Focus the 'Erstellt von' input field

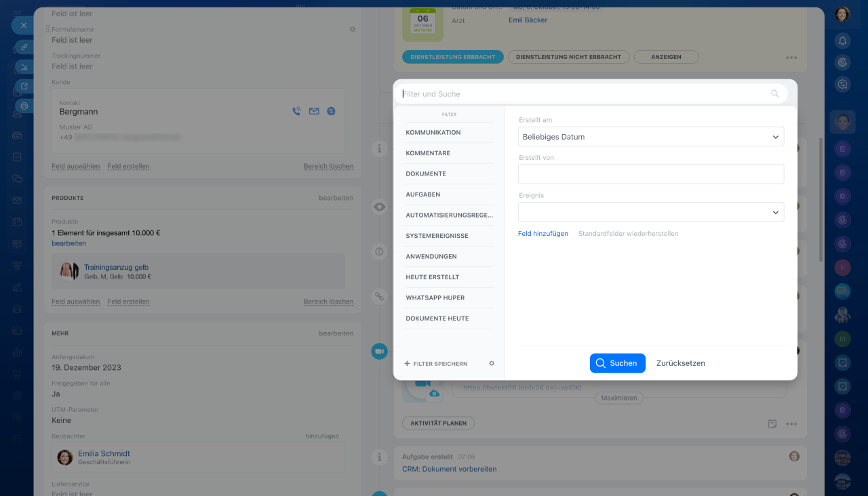tap(650, 174)
